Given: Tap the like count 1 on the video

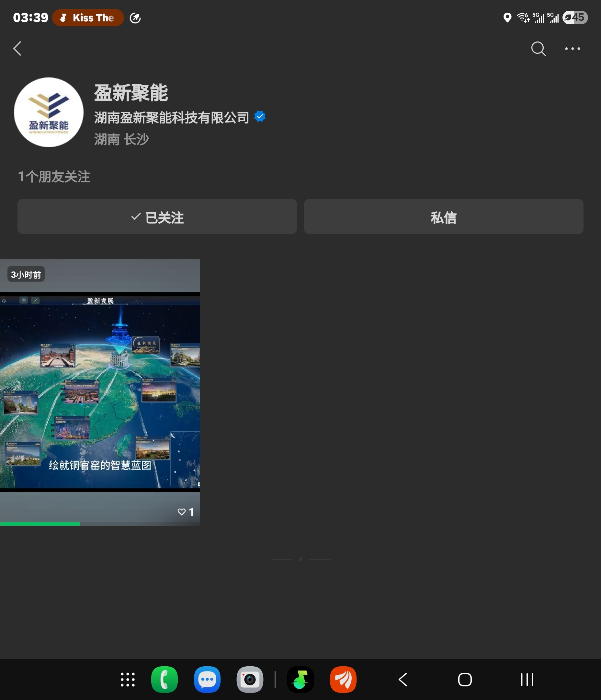Looking at the screenshot, I should 191,512.
